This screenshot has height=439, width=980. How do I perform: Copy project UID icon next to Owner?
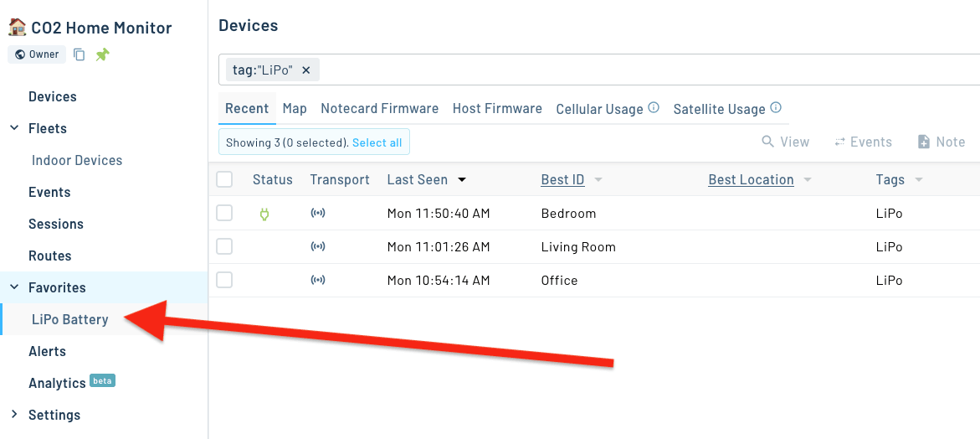pos(79,55)
